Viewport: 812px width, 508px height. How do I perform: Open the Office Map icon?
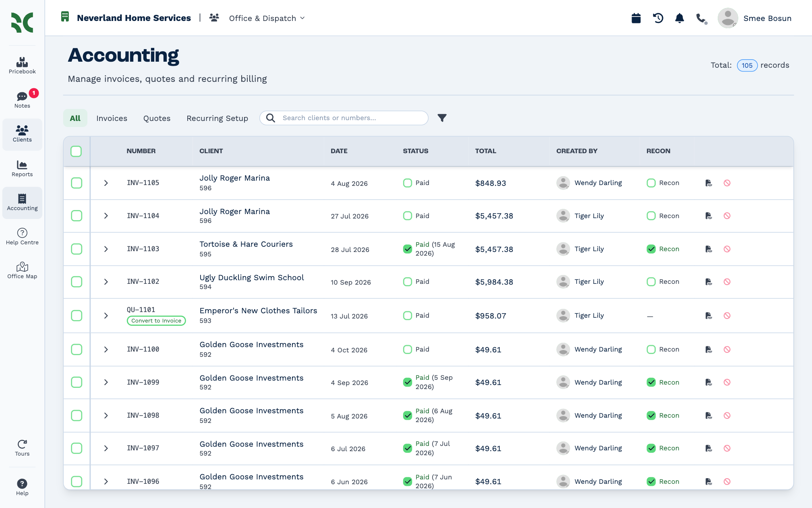(x=22, y=270)
